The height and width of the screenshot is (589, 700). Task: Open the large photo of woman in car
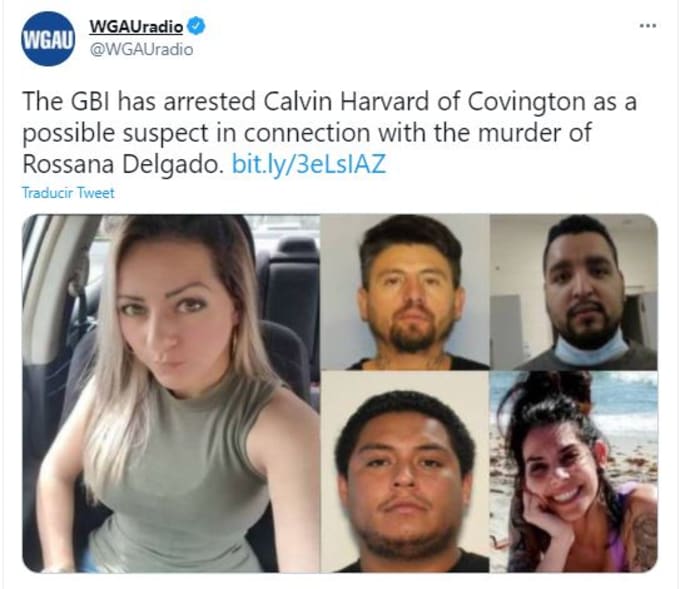coord(171,393)
